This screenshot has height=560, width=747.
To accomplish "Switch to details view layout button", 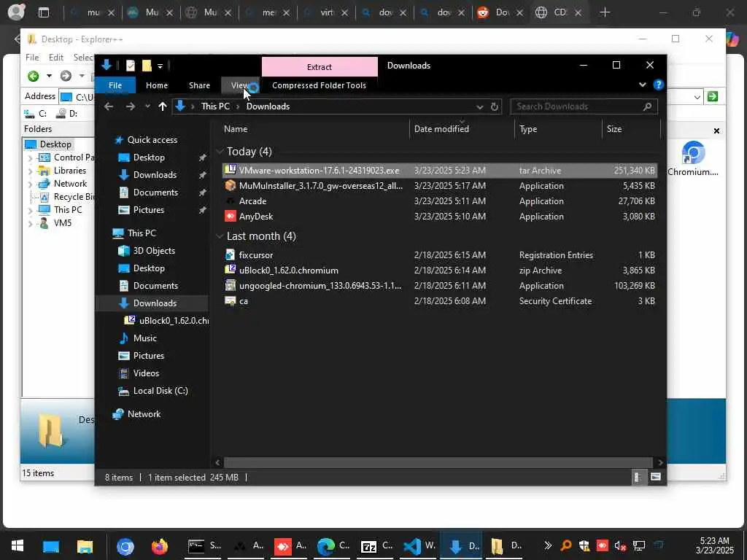I will pyautogui.click(x=638, y=477).
